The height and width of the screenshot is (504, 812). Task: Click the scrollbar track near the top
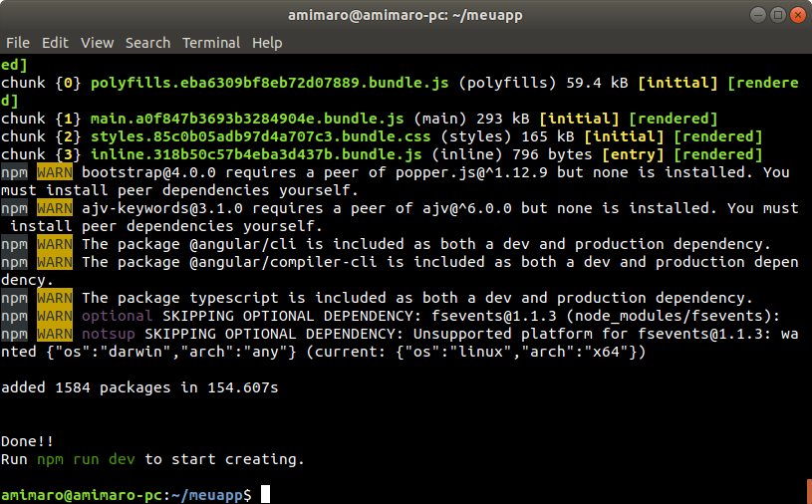pos(808,80)
